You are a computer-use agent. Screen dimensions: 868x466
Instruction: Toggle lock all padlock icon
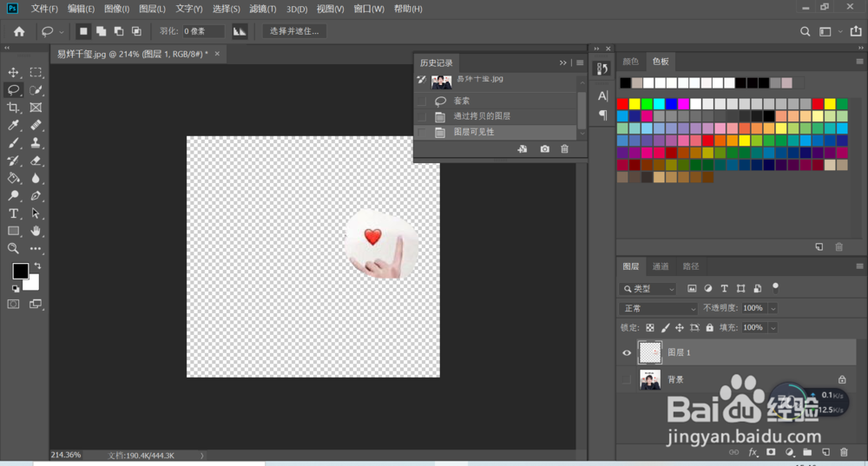(x=710, y=328)
